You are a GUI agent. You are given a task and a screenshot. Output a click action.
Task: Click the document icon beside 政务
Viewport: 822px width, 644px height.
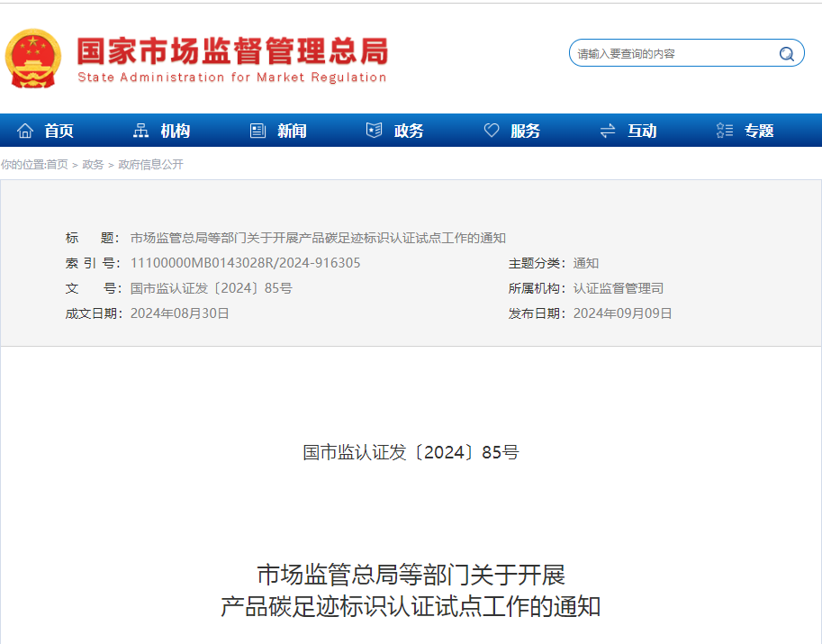(374, 131)
